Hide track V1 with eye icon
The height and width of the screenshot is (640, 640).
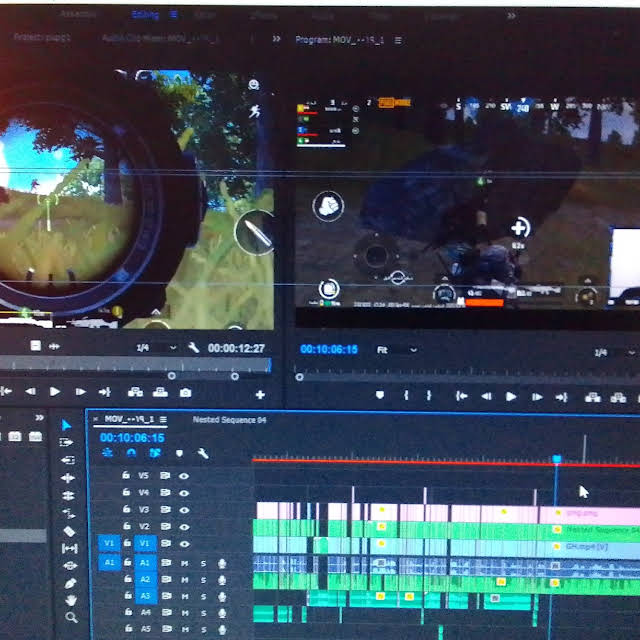click(x=184, y=544)
